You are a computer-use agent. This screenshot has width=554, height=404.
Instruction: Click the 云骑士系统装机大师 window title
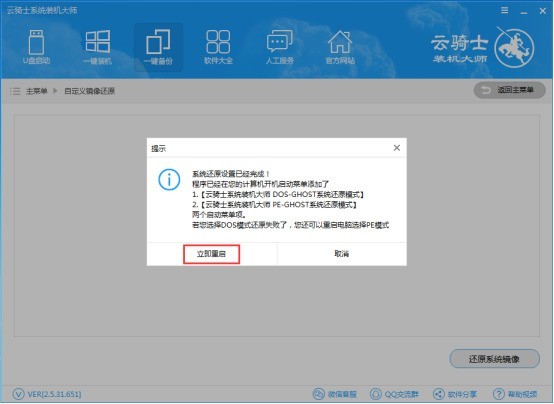point(42,10)
